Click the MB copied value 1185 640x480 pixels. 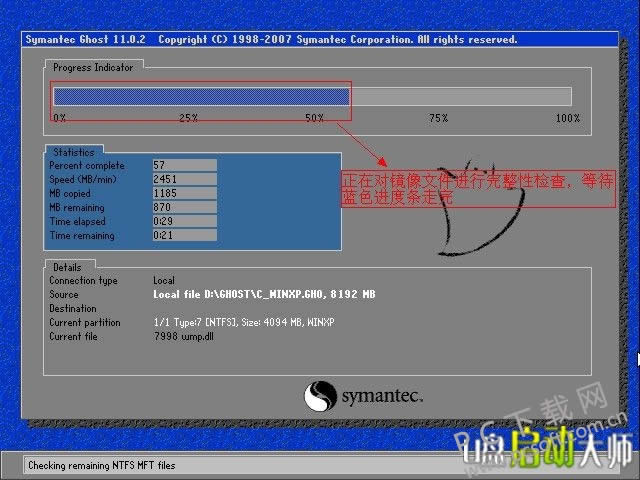184,193
